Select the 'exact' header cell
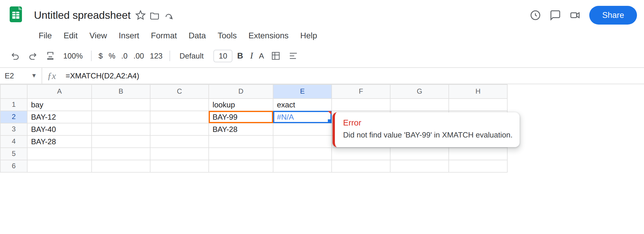This screenshot has width=644, height=234. click(x=302, y=105)
